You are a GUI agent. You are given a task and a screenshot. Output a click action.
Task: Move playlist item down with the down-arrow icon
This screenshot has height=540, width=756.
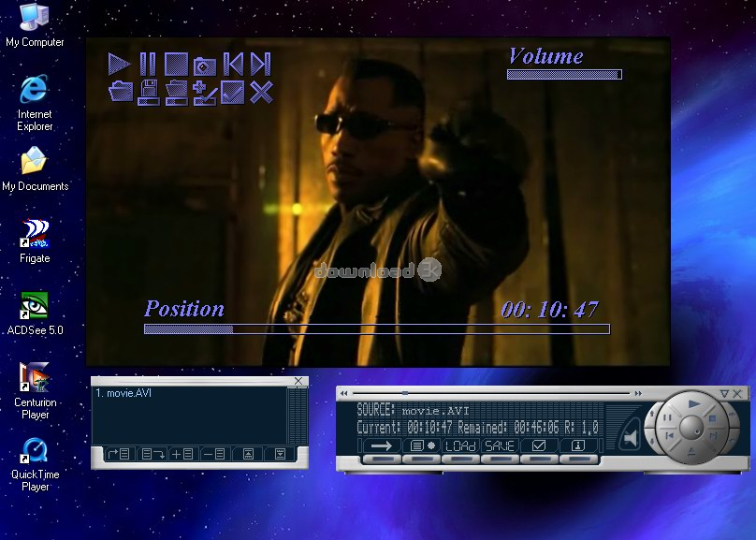point(280,454)
